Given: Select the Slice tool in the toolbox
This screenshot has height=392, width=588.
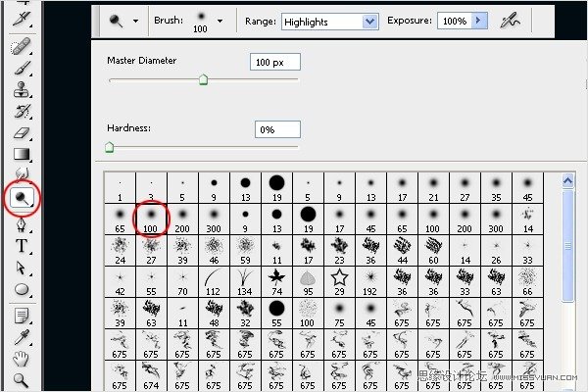Looking at the screenshot, I should 22,18.
